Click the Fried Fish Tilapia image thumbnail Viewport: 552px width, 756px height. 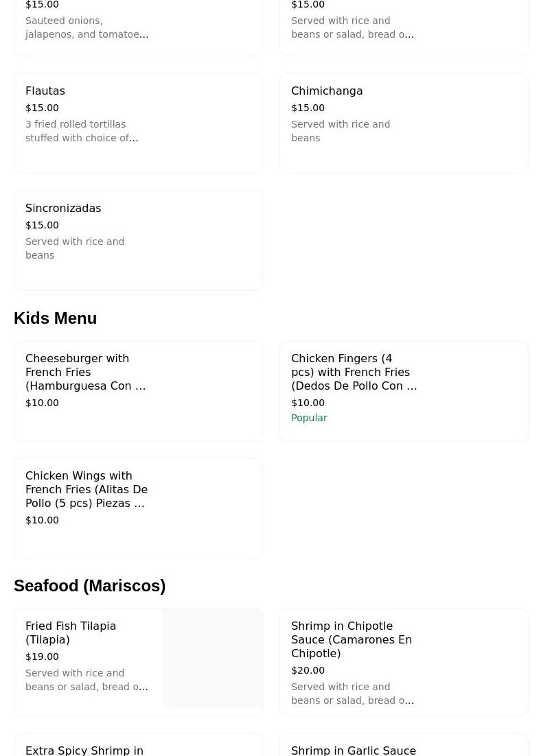click(x=213, y=658)
